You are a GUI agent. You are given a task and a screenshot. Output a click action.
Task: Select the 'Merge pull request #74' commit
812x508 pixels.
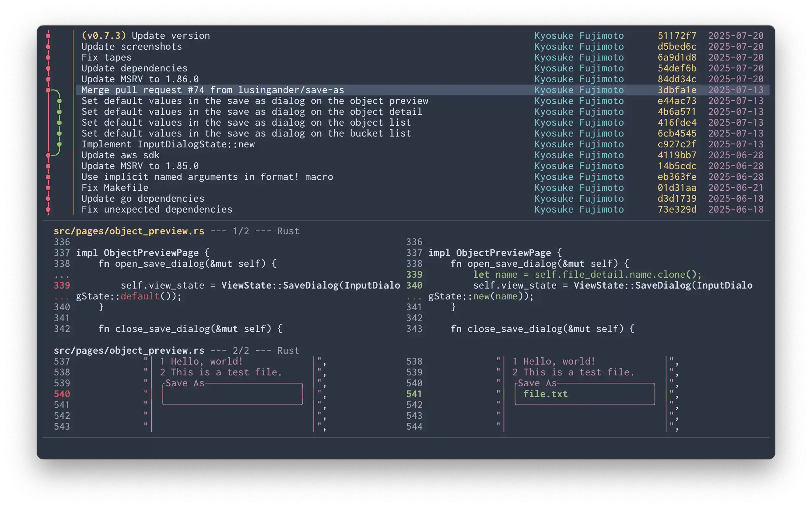pyautogui.click(x=212, y=90)
